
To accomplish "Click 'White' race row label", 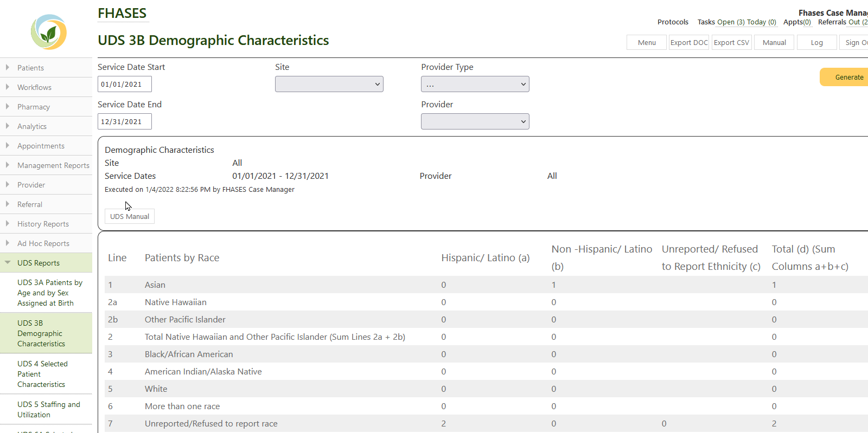I will pos(156,389).
